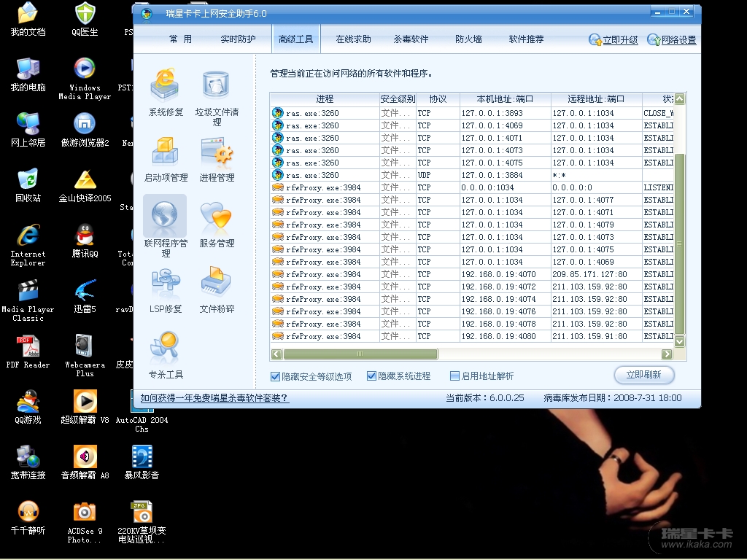
Task: Select 千千静听 desktop icon
Action: 28,517
